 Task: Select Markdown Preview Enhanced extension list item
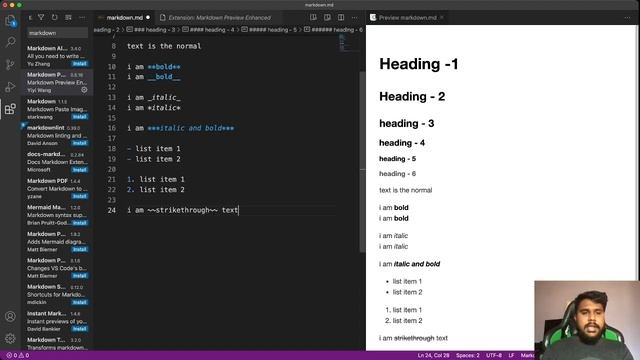pyautogui.click(x=57, y=82)
